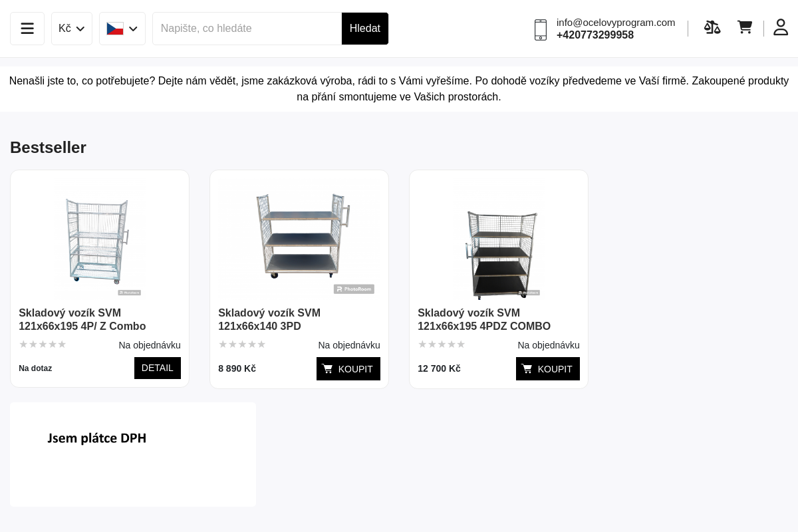
Task: Expand the Czech flag language dropdown
Action: (x=122, y=29)
